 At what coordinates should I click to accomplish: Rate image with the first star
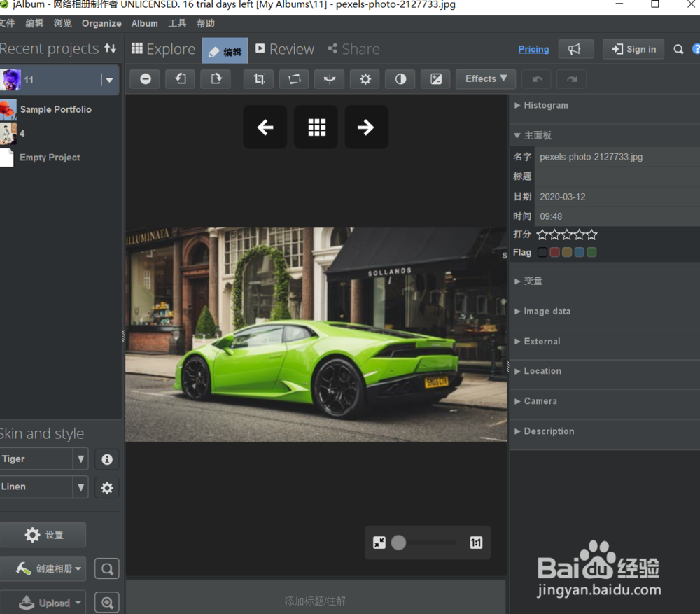coord(542,235)
